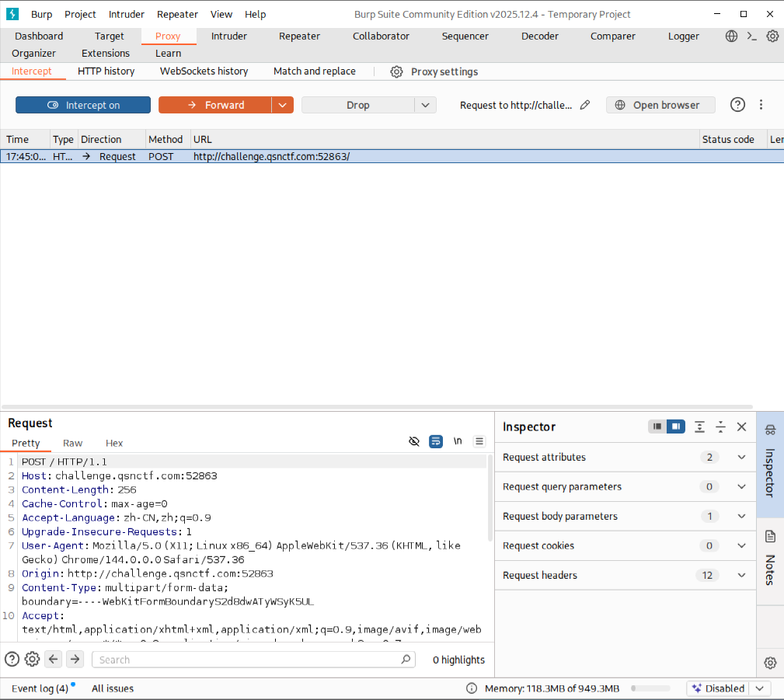Viewport: 784px width, 700px height.
Task: Collapse all Inspector sections icon
Action: [x=720, y=427]
